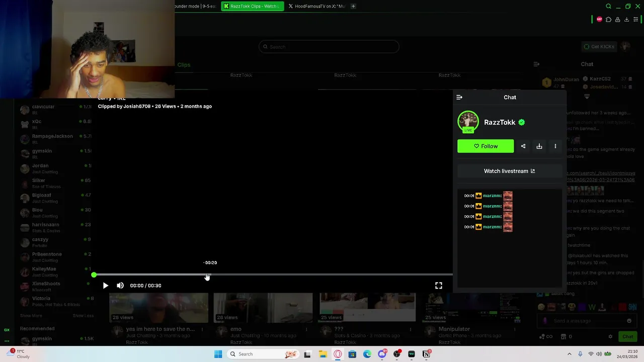The height and width of the screenshot is (362, 644).
Task: Open Opera GX from the taskbar
Action: pos(338,354)
